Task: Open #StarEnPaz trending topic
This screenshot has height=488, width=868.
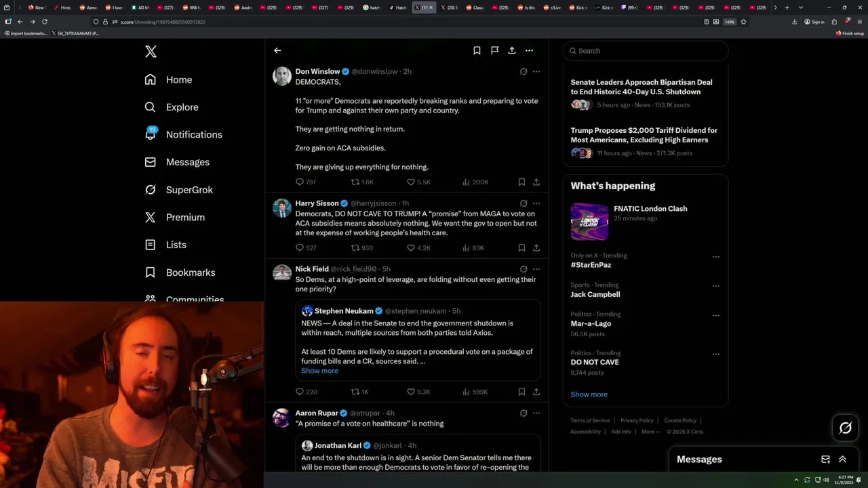Action: (x=591, y=265)
